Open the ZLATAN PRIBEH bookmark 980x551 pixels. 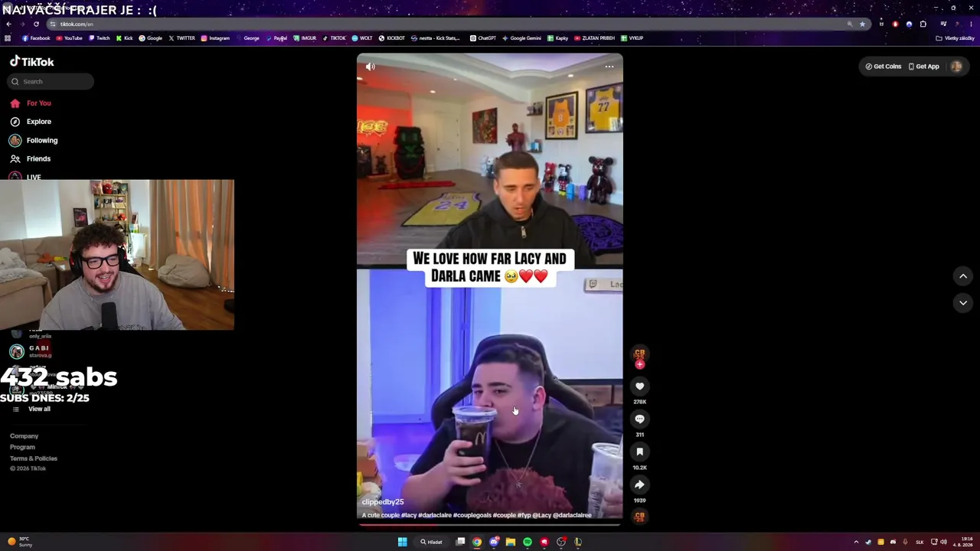[x=594, y=38]
